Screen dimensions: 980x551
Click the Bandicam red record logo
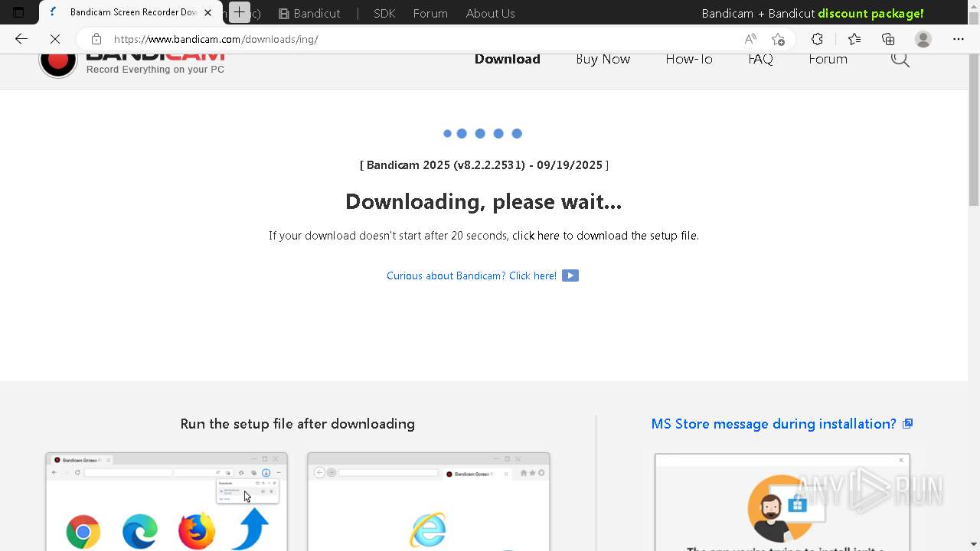pos(58,63)
